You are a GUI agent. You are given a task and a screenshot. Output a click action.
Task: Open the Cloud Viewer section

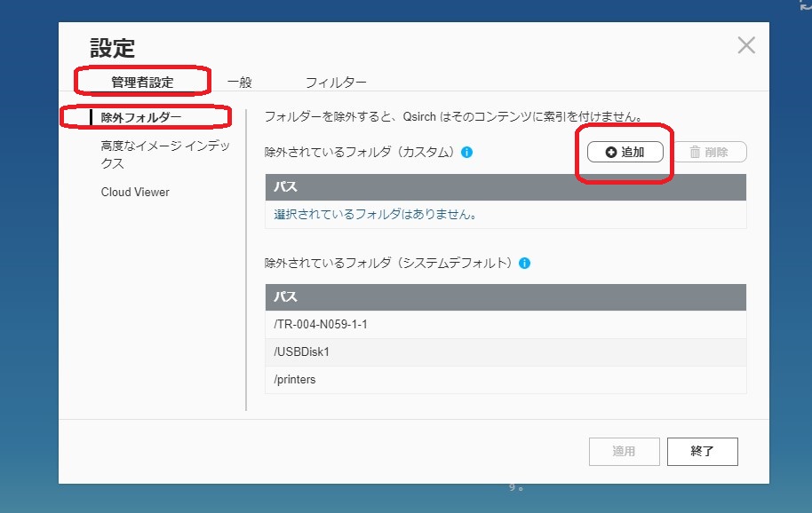click(x=135, y=192)
